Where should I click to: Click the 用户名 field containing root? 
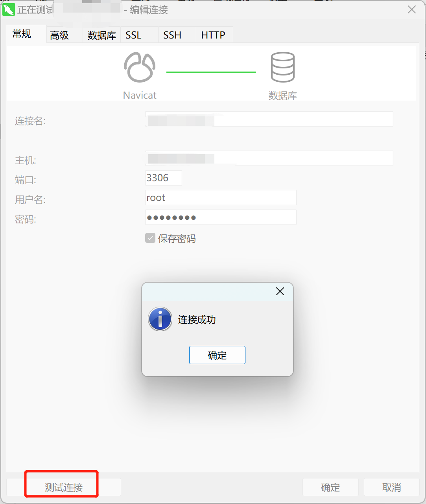(221, 198)
